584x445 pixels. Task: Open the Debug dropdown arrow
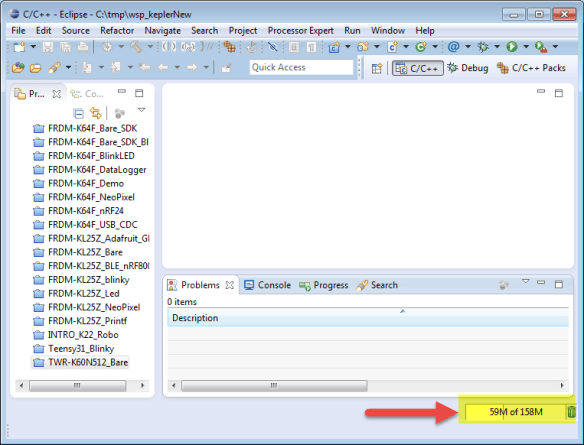[497, 47]
